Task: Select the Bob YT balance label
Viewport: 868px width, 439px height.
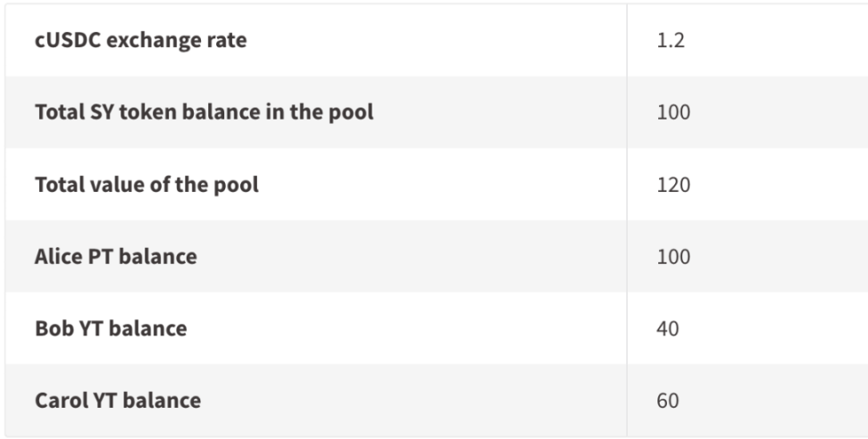Action: pos(111,327)
